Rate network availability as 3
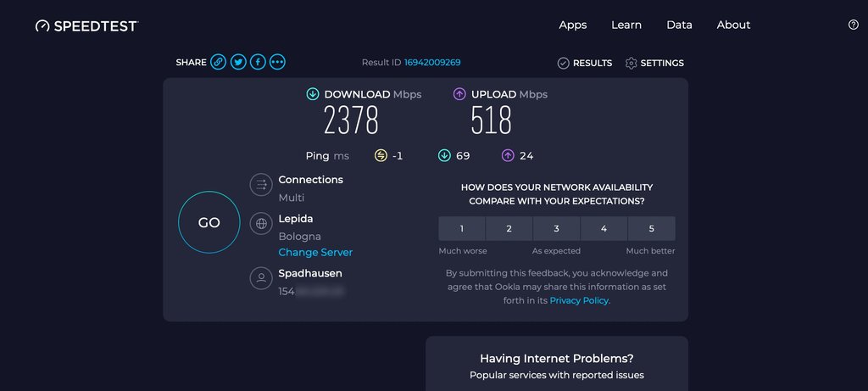Screen dimensions: 868x391 click(x=556, y=228)
